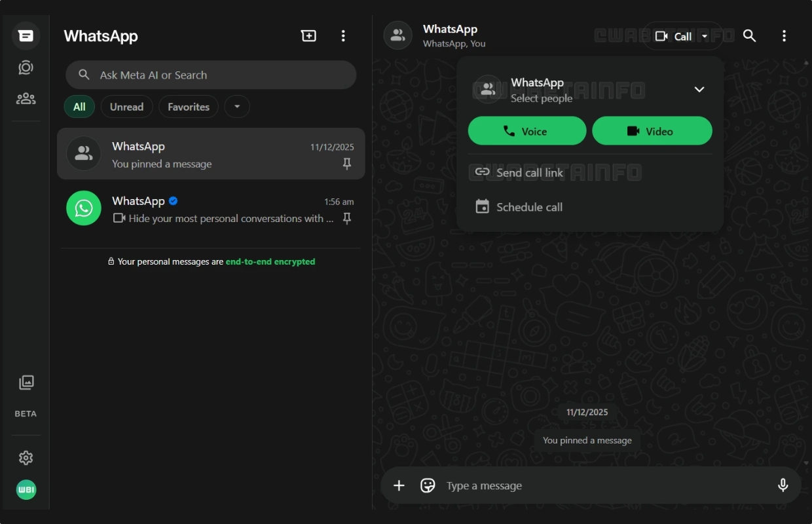This screenshot has height=524, width=812.
Task: Open the media gallery icon above BETA
Action: tap(26, 383)
